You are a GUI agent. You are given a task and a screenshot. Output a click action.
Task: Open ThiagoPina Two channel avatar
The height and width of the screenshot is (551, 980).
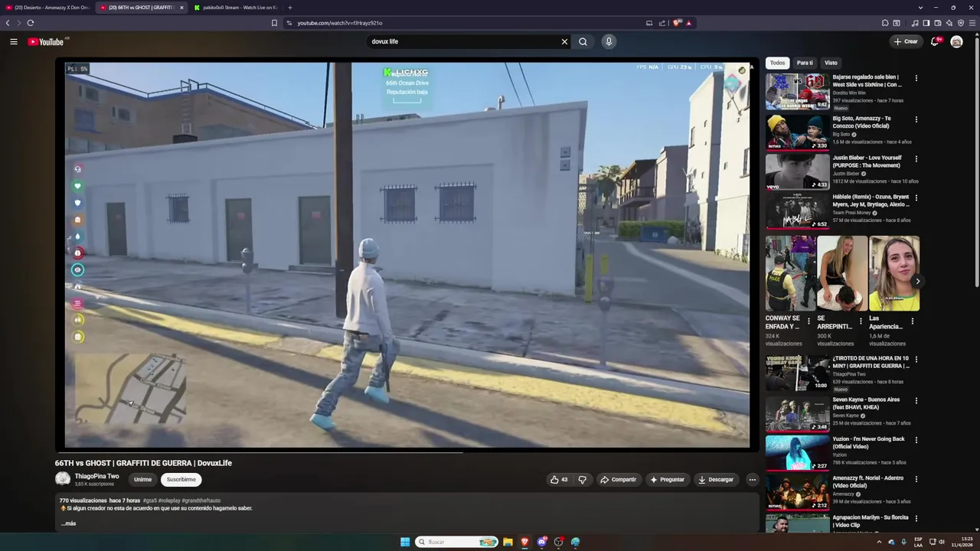(63, 479)
